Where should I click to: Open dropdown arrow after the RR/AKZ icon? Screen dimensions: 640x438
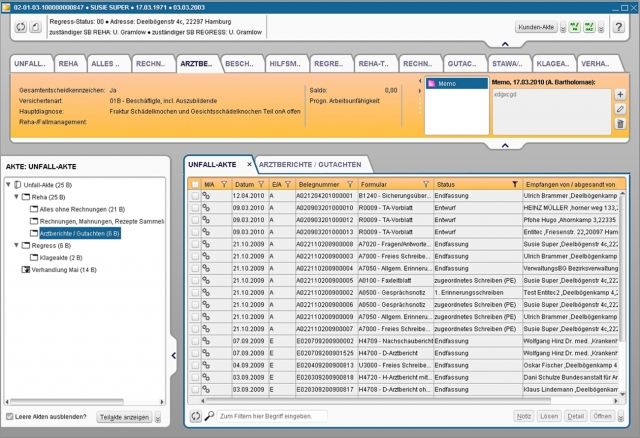coord(601,27)
